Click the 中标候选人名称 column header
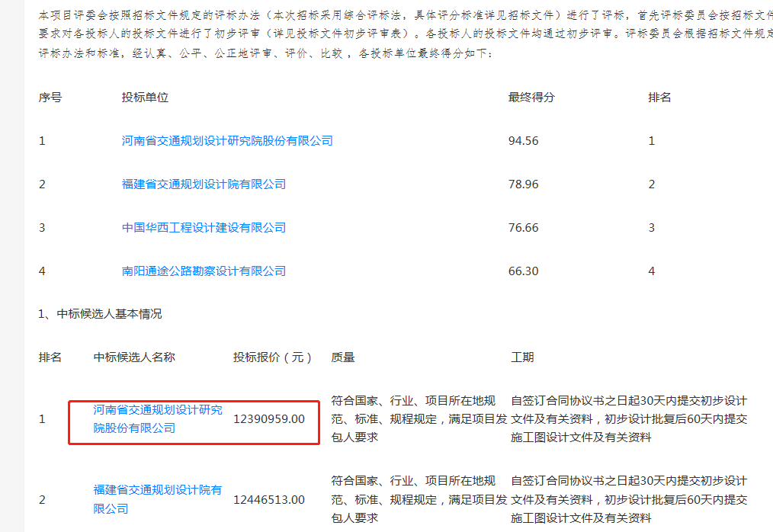The height and width of the screenshot is (532, 773). (134, 357)
